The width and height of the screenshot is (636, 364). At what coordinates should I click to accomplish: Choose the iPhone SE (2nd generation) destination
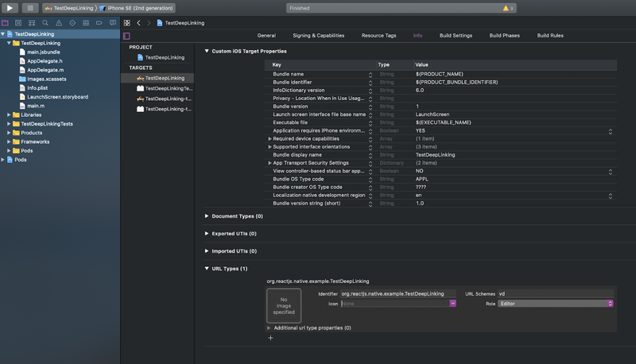(x=136, y=8)
